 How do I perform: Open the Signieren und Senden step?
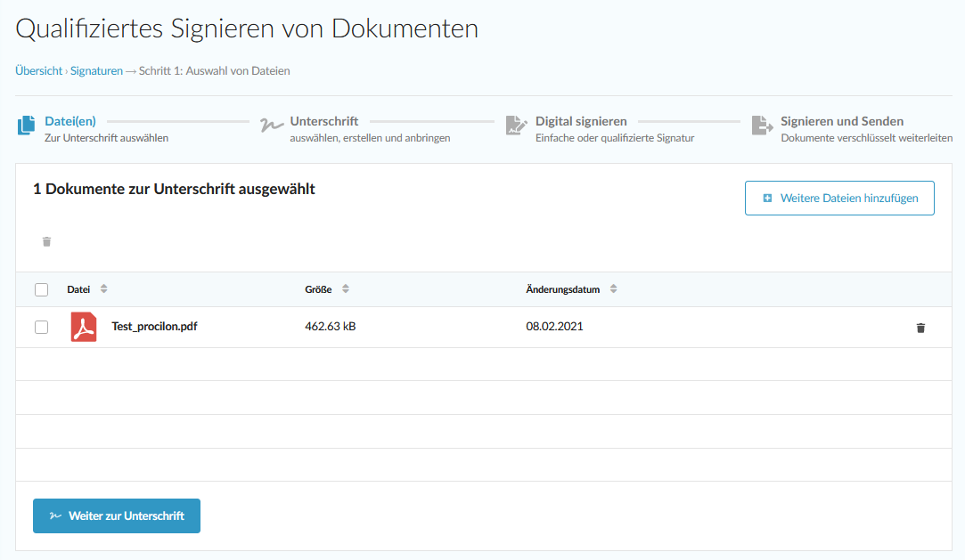[842, 121]
